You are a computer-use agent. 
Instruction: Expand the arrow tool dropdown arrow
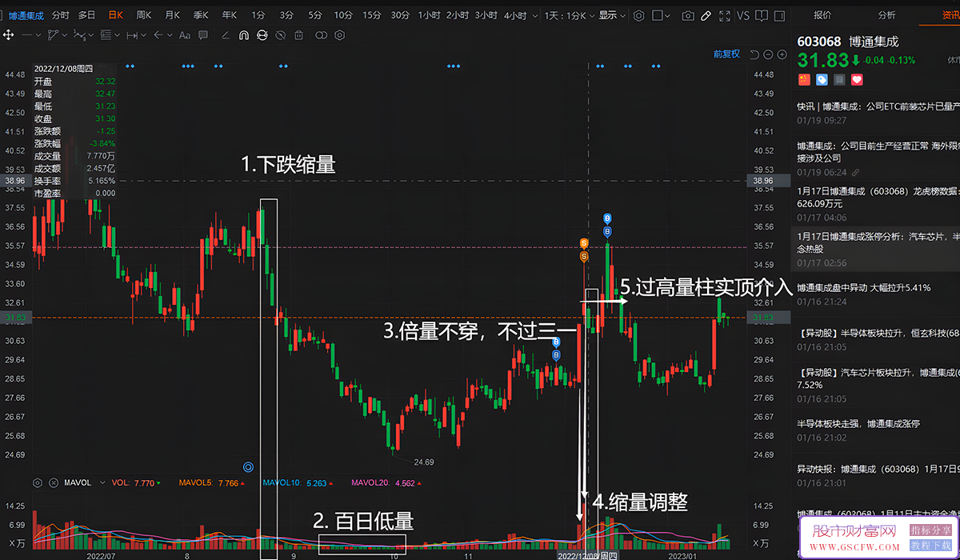click(170, 34)
